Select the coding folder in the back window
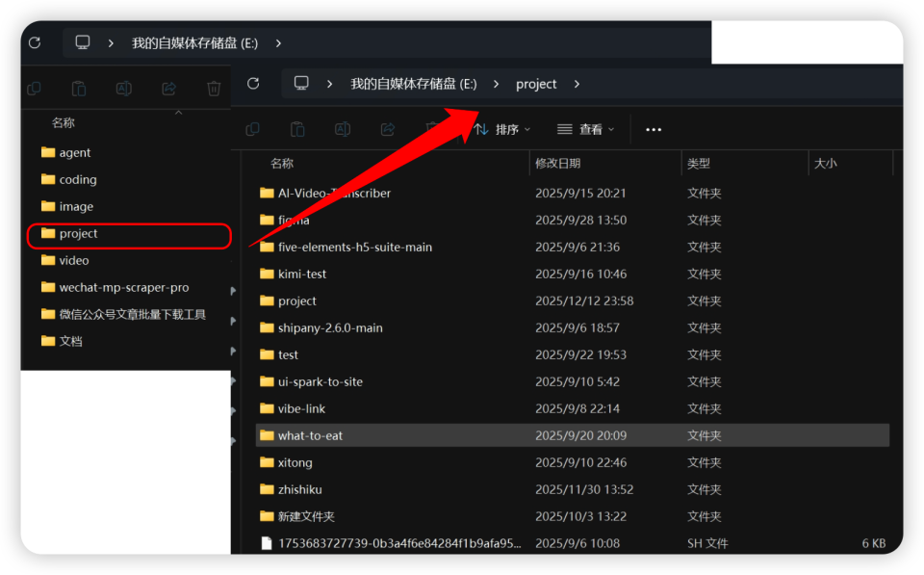This screenshot has width=924, height=575. click(78, 179)
